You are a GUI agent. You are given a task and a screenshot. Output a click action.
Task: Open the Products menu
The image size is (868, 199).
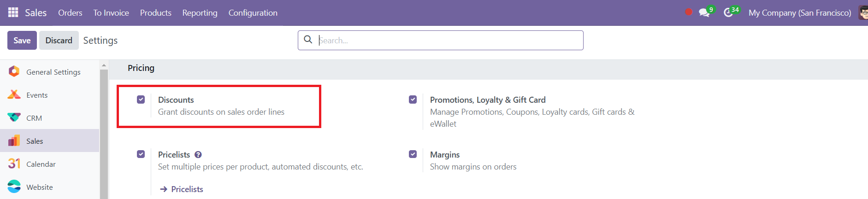pyautogui.click(x=156, y=13)
